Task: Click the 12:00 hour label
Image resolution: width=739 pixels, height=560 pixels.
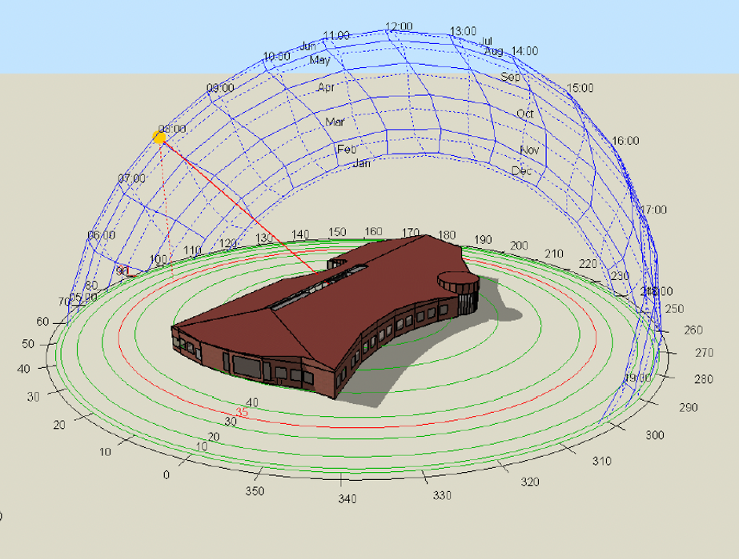Action: click(399, 26)
